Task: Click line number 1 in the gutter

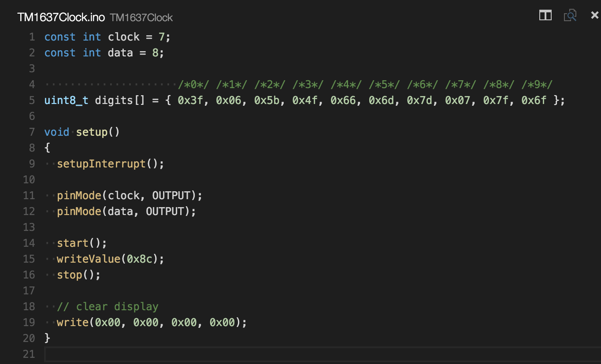Action: pos(32,37)
